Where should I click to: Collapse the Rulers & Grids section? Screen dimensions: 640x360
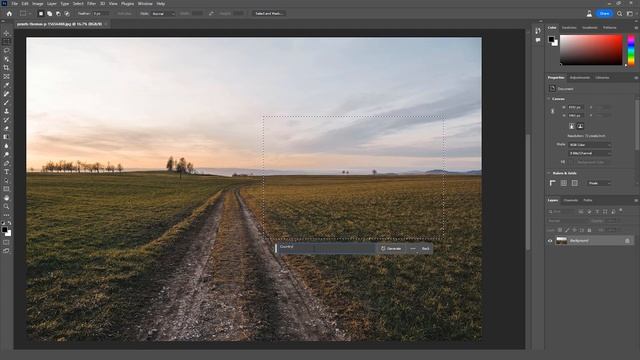tap(549, 173)
